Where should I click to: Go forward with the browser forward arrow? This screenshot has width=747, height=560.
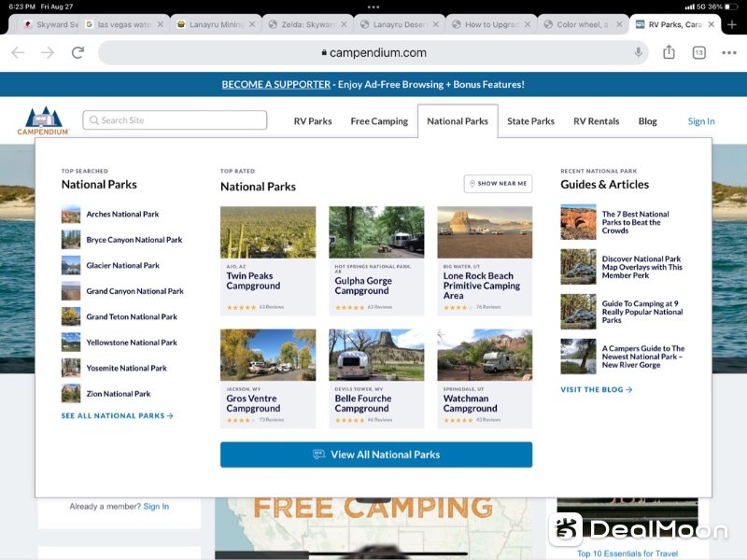48,52
